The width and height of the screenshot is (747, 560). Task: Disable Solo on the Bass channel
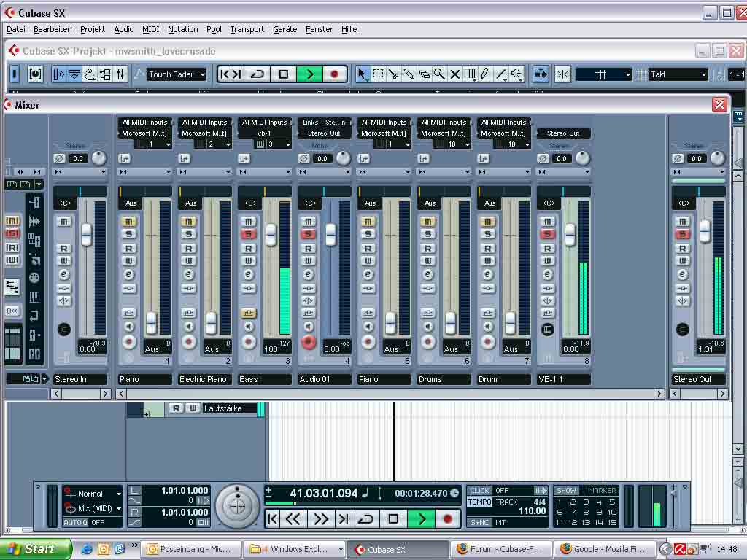(x=248, y=234)
